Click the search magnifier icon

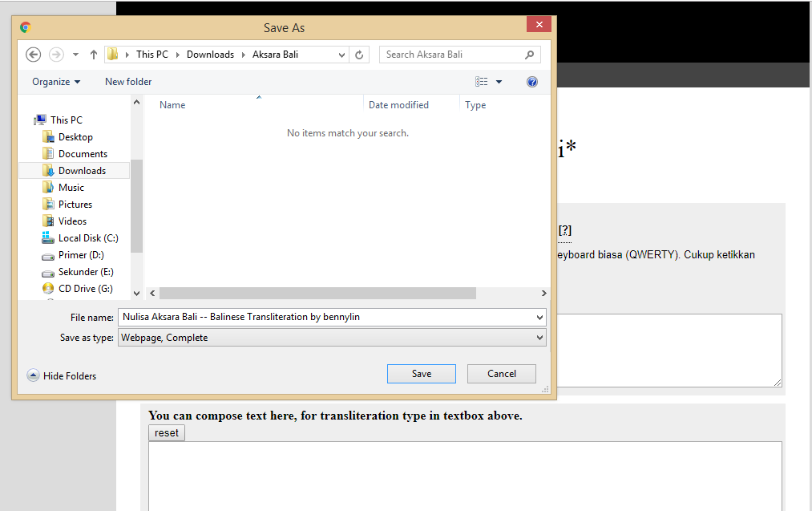pos(529,55)
